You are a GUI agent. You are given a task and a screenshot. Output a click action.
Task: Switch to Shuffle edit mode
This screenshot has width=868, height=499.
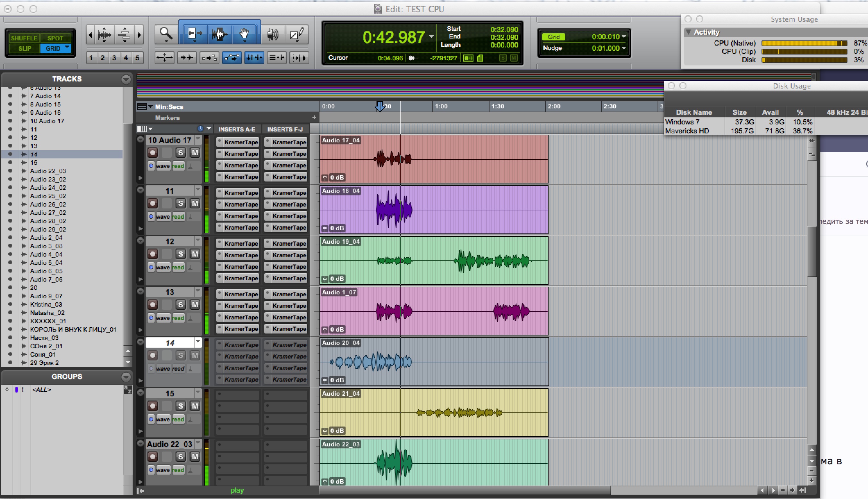tap(24, 38)
